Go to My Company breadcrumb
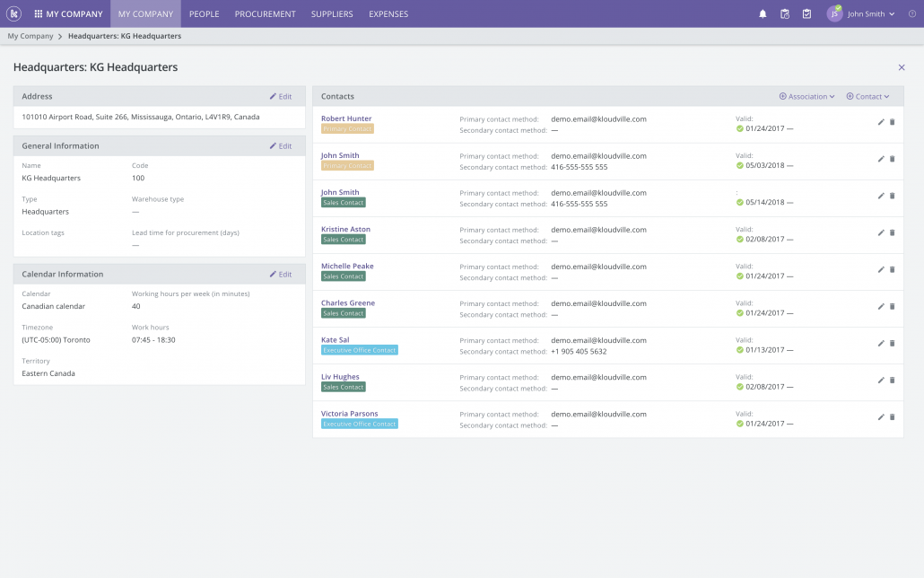This screenshot has width=924, height=578. [31, 36]
